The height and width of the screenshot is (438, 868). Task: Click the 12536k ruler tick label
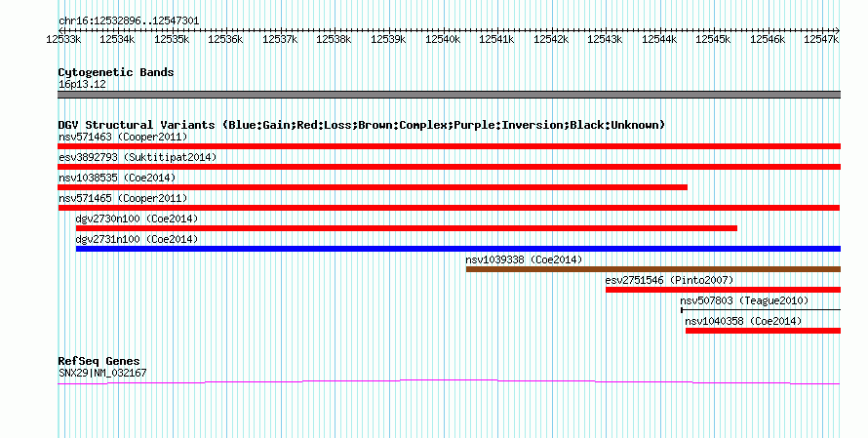point(225,40)
